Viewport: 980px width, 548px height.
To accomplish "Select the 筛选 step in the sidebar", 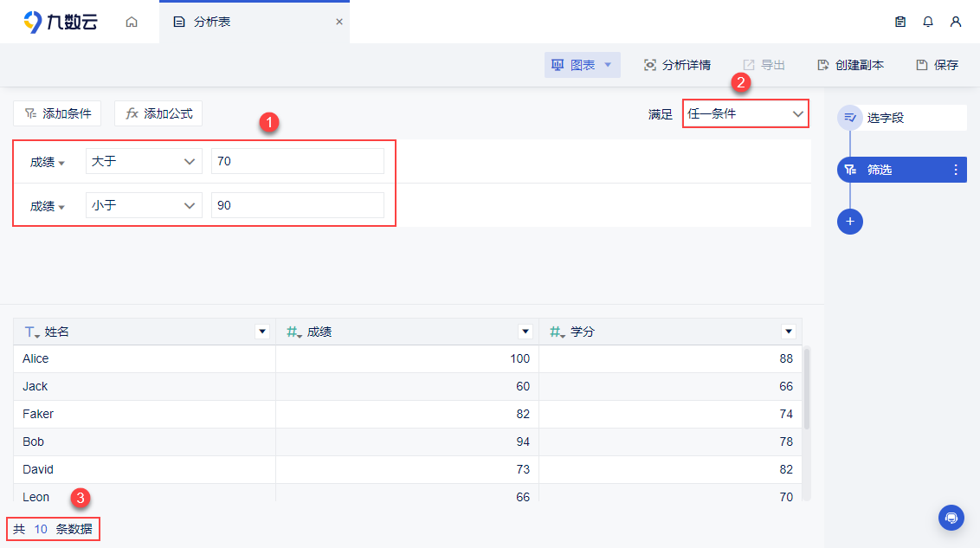I will [901, 170].
